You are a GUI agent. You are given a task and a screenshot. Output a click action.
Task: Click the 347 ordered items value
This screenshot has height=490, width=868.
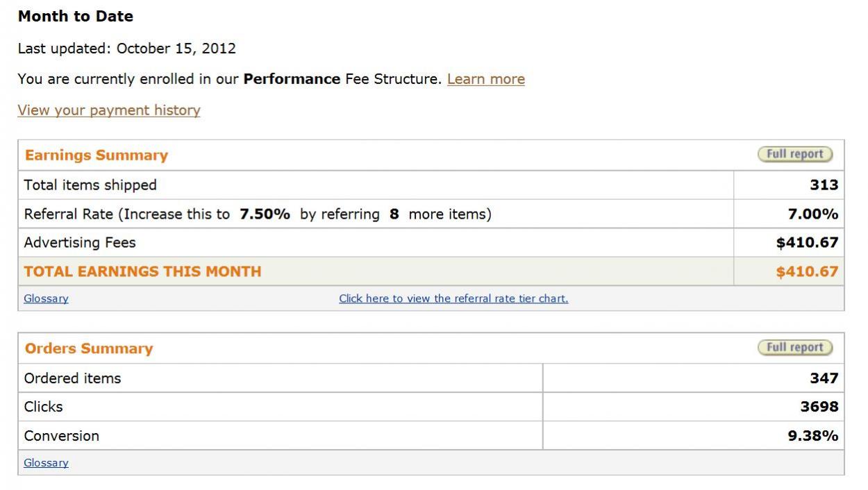(x=824, y=378)
